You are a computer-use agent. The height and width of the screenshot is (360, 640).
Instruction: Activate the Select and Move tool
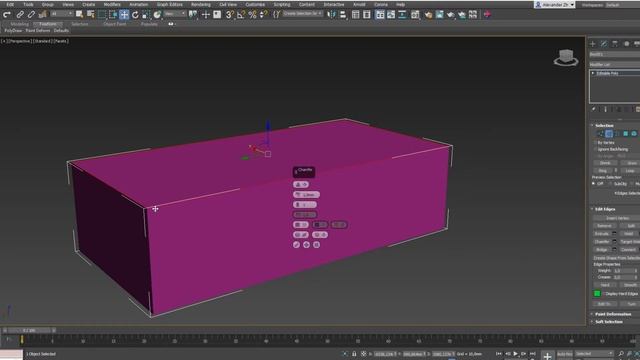click(124, 15)
